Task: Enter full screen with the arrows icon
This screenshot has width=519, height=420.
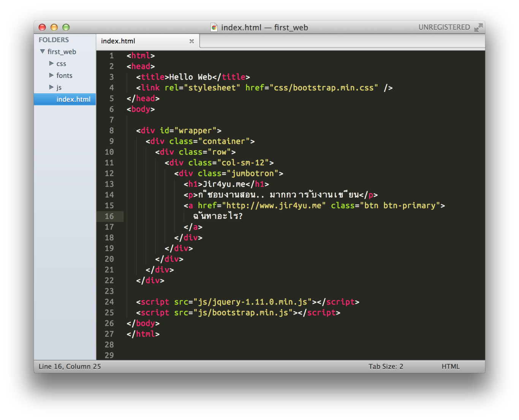Action: (x=478, y=27)
